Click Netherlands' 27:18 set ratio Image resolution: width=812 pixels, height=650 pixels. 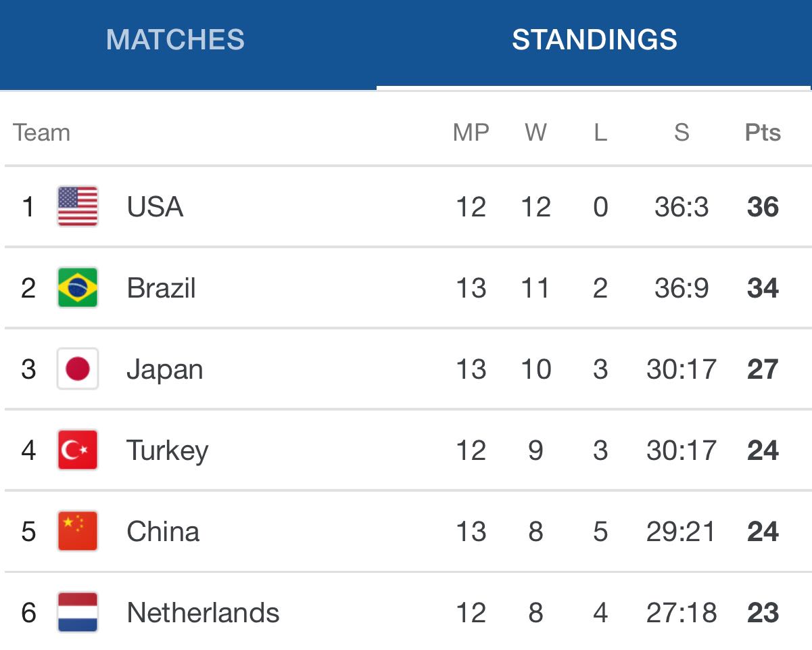pos(682,613)
